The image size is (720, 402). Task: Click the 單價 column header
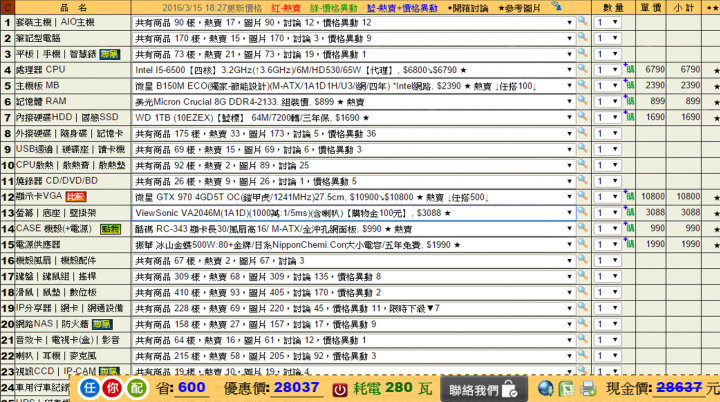[651, 8]
